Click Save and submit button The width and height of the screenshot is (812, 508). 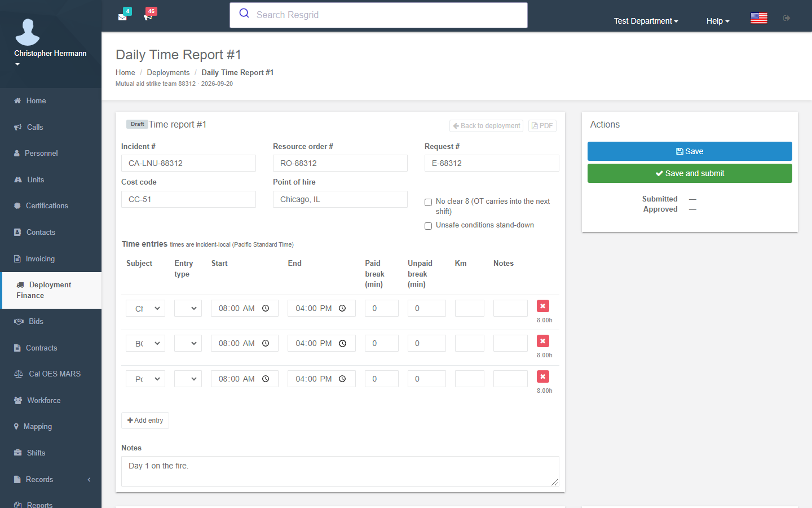pyautogui.click(x=690, y=173)
